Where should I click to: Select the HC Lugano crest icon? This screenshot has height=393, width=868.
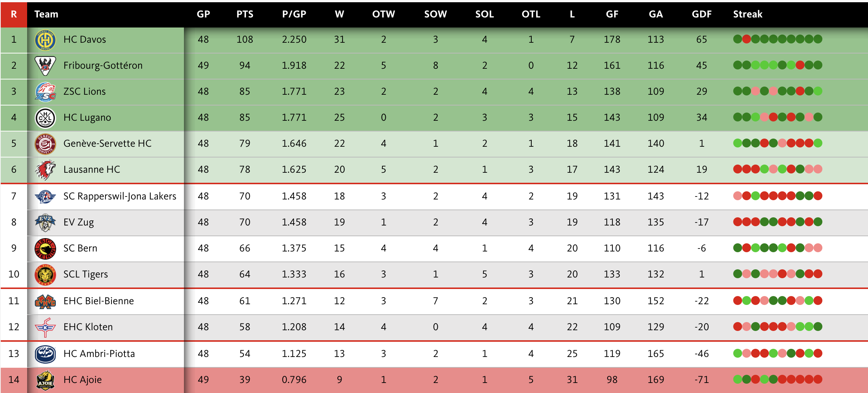(45, 118)
